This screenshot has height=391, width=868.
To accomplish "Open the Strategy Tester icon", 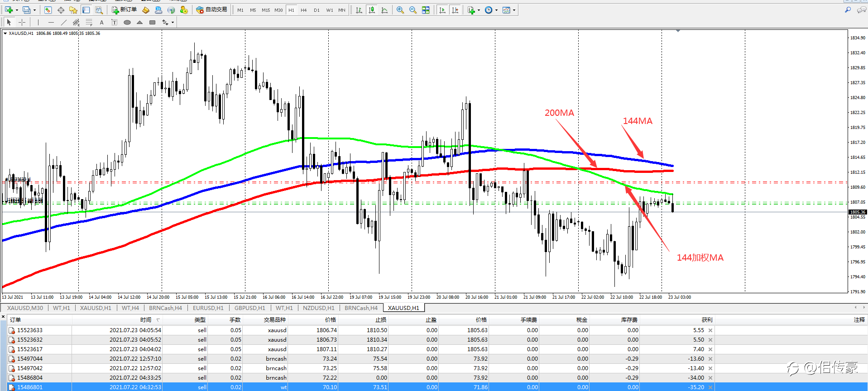I will pos(99,10).
